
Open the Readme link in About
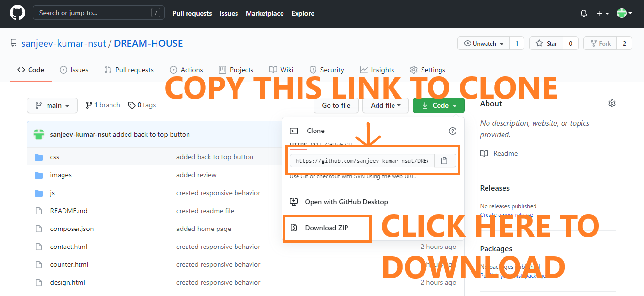pyautogui.click(x=505, y=153)
